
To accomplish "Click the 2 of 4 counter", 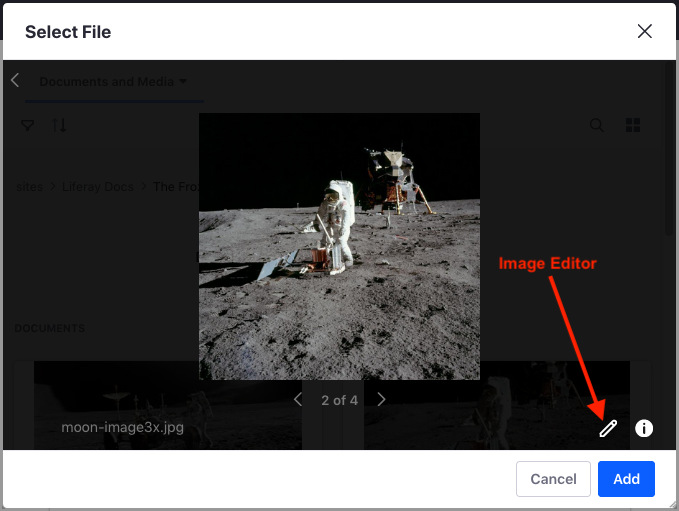I will click(340, 400).
